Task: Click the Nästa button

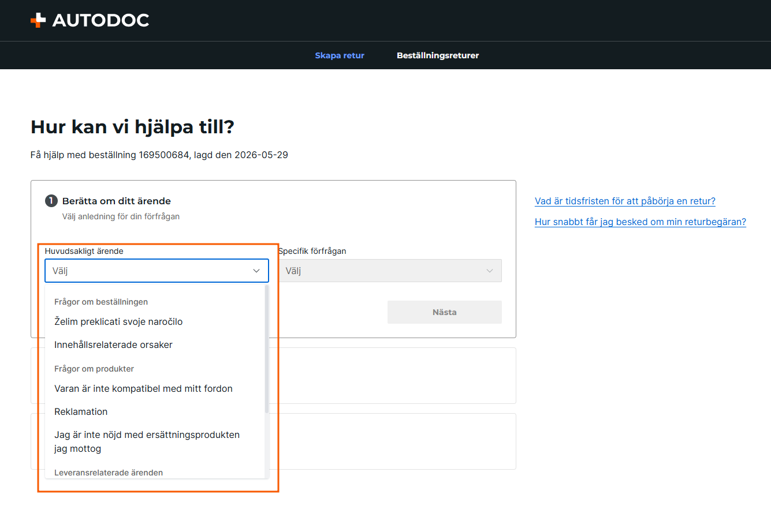Action: pyautogui.click(x=445, y=312)
